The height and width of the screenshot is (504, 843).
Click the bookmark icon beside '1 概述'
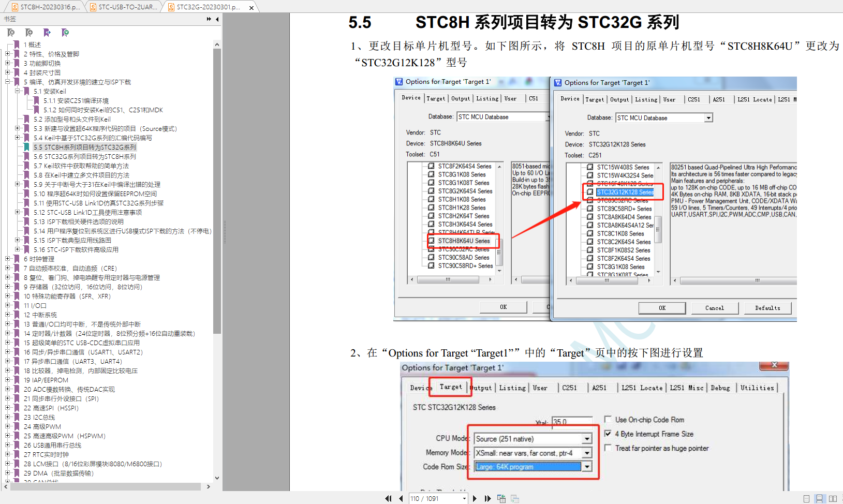(17, 45)
